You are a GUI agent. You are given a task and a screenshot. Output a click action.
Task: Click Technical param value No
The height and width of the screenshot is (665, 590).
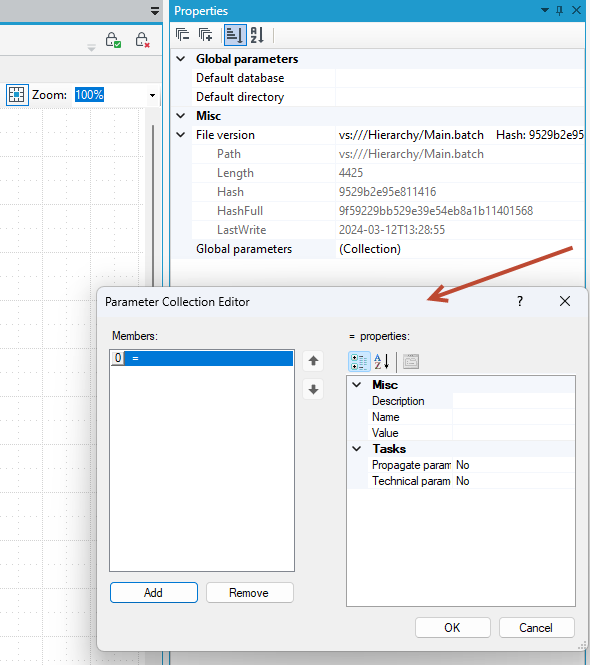coord(514,481)
